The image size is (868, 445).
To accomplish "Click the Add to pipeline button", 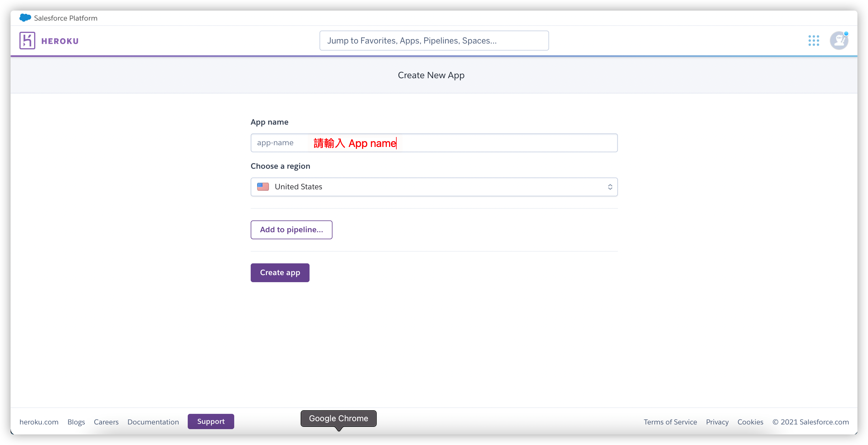I will tap(291, 230).
